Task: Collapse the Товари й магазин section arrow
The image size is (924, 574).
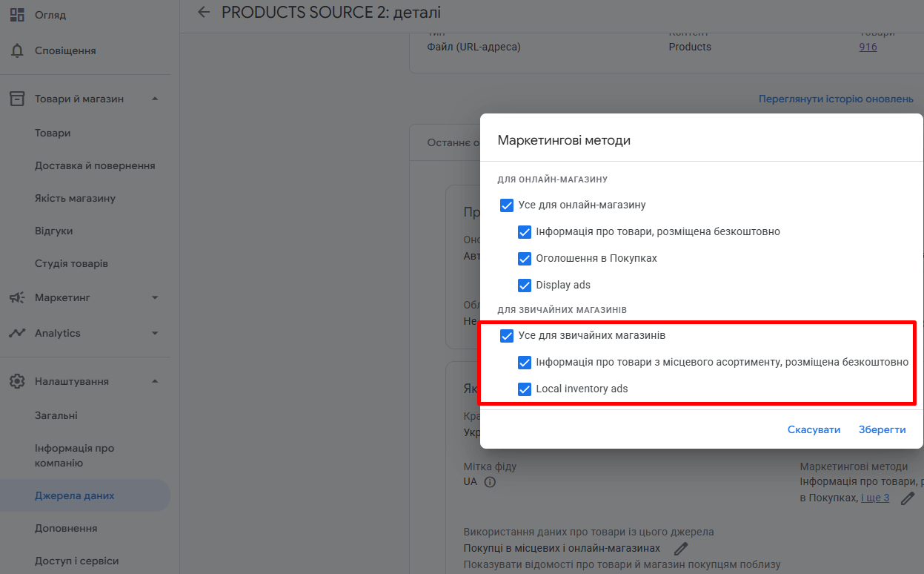Action: pos(155,99)
